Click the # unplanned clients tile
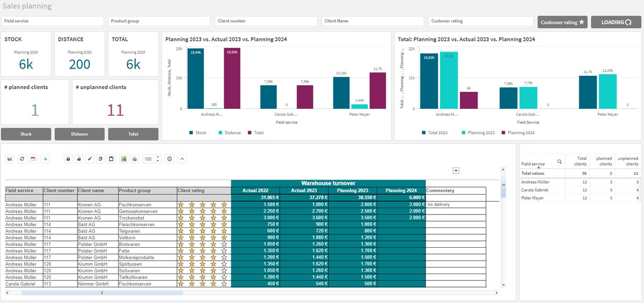Image resolution: width=644 pixels, height=303 pixels. [x=115, y=102]
